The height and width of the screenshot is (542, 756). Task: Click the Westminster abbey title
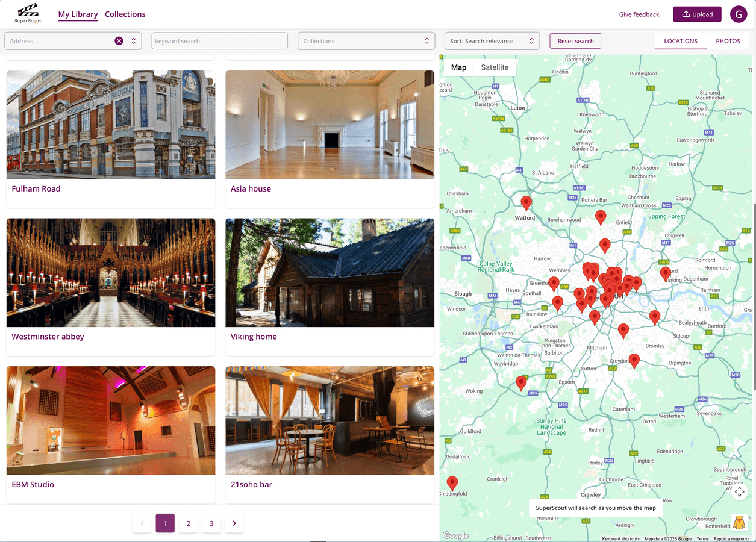click(48, 337)
